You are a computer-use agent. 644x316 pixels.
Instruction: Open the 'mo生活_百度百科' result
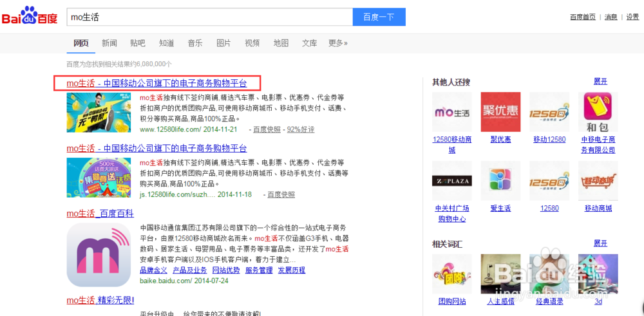[x=100, y=214]
